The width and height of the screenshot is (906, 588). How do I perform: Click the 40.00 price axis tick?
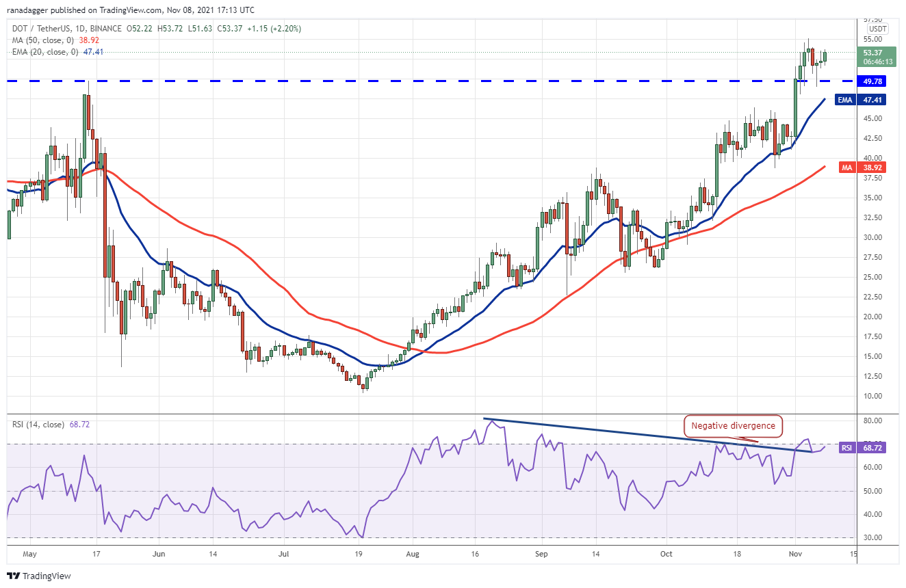pos(872,158)
